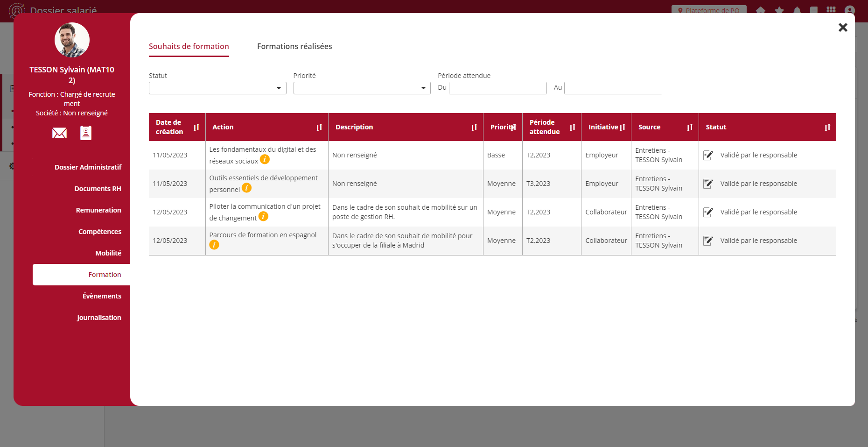Toggle sort order on Description column
The width and height of the screenshot is (868, 447).
(474, 128)
